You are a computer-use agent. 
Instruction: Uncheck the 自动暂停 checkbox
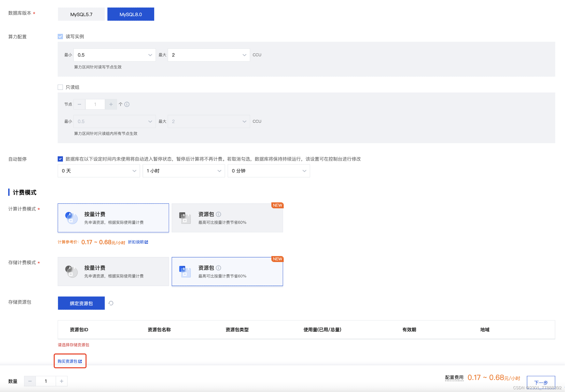point(60,159)
